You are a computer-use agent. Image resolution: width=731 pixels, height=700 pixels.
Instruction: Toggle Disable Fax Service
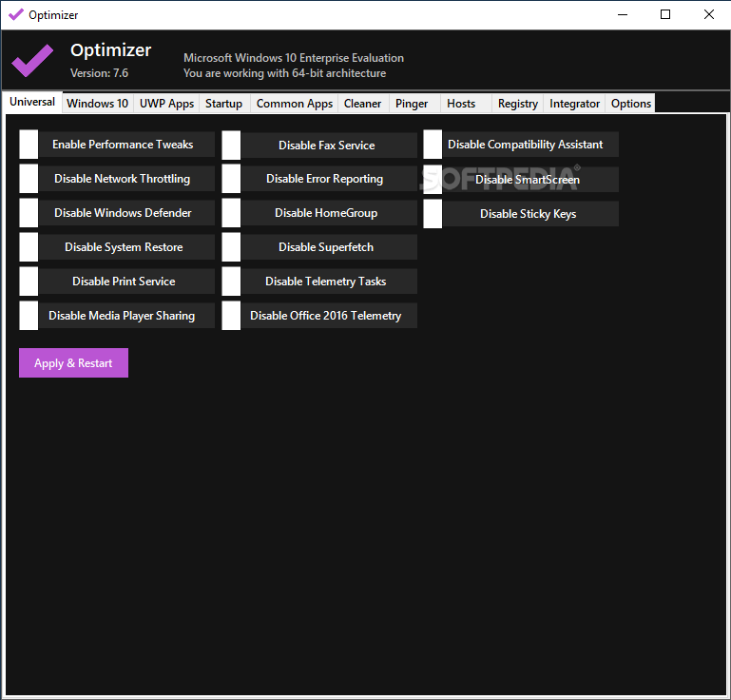click(x=231, y=145)
